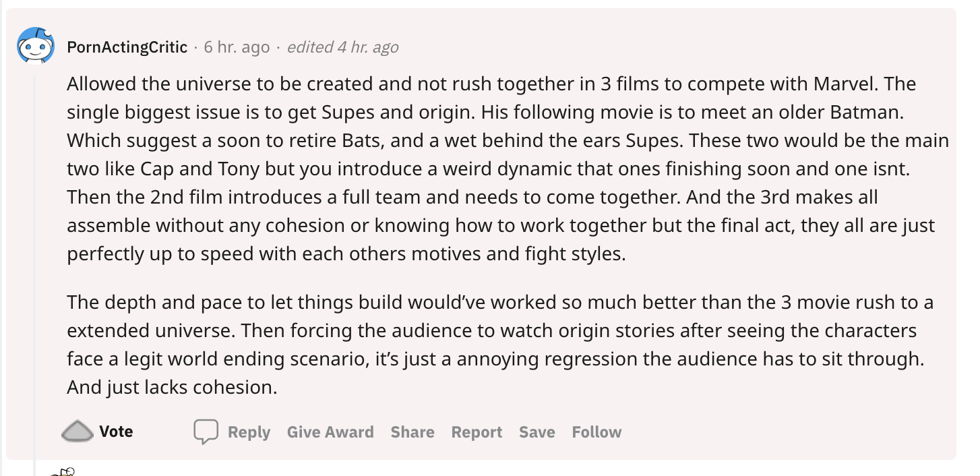Click PornActingCritic's Snoo avatar icon
The height and width of the screenshot is (476, 980).
click(36, 46)
